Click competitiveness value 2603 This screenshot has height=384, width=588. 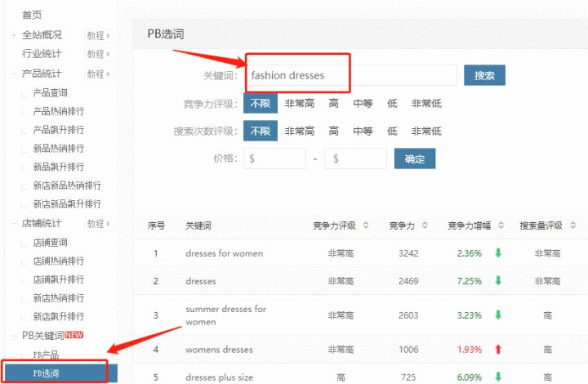tap(408, 315)
